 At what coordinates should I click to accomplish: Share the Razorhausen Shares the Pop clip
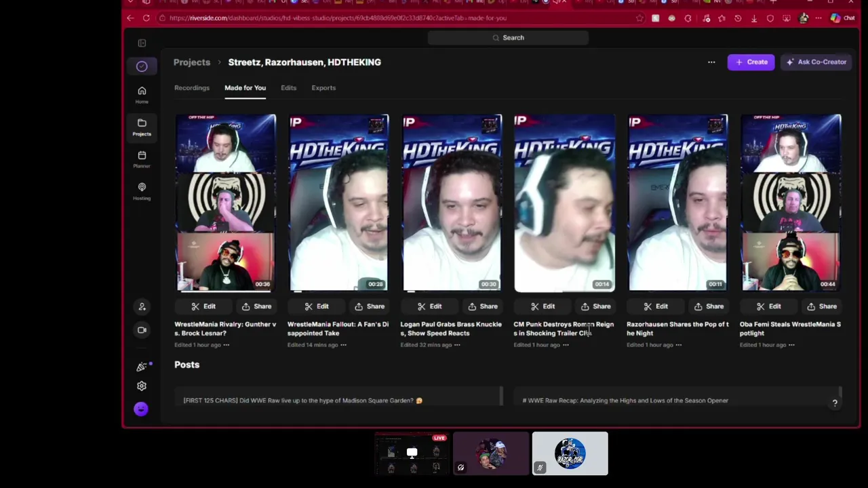pyautogui.click(x=709, y=306)
